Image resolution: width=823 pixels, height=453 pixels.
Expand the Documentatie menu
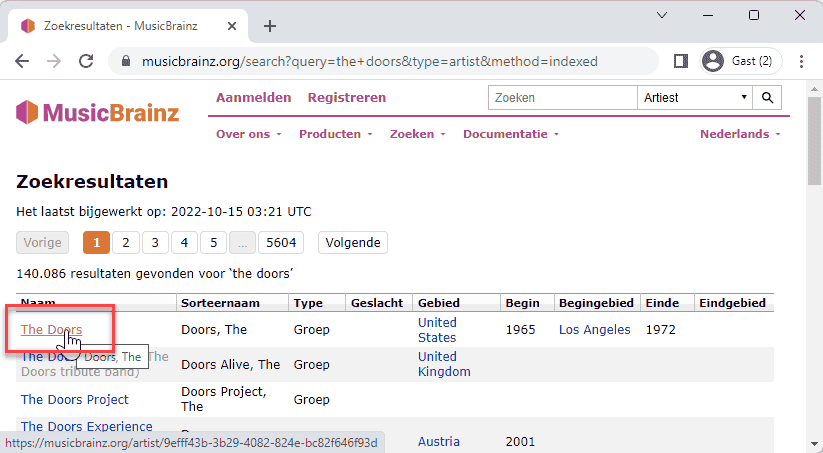click(x=511, y=134)
